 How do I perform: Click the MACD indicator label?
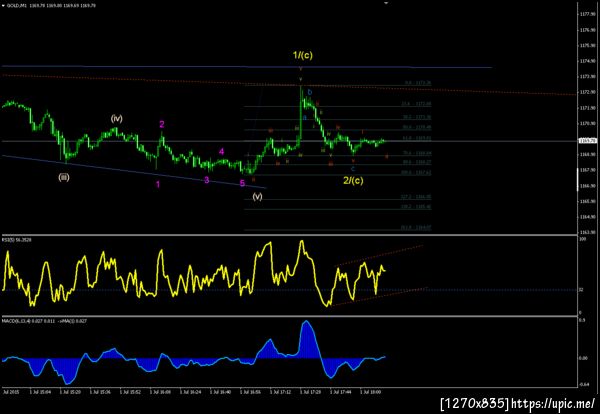click(x=44, y=321)
